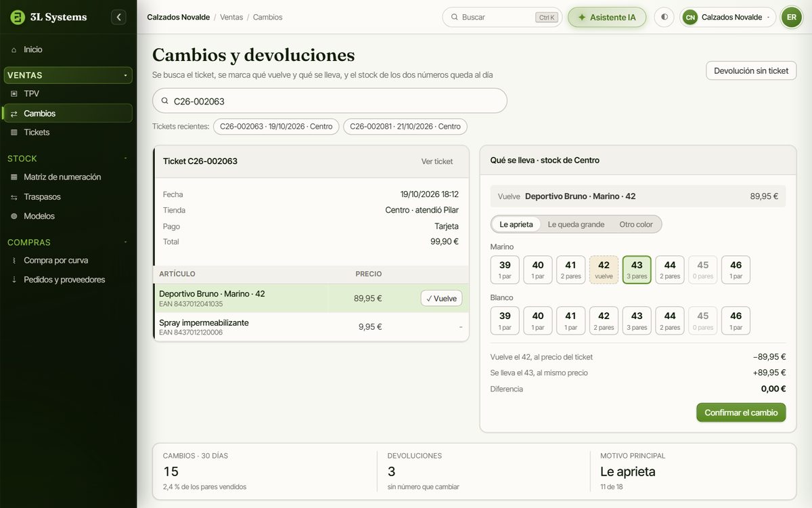
Task: Choose Marino size 40
Action: click(x=538, y=270)
